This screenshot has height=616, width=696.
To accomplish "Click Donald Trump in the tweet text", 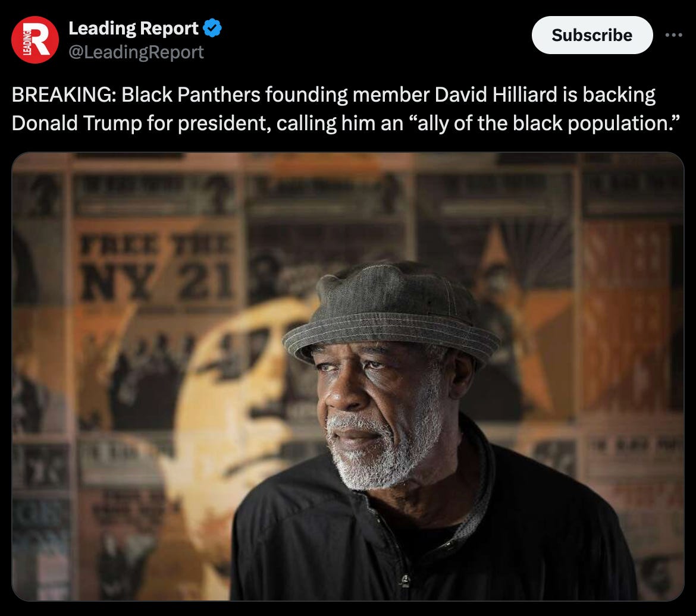I will [x=76, y=123].
